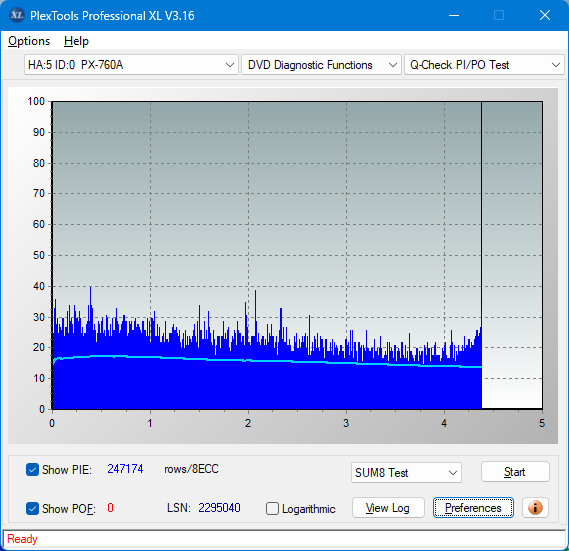Screen dimensions: 569x551
Task: Open the Options menu
Action: [x=29, y=41]
